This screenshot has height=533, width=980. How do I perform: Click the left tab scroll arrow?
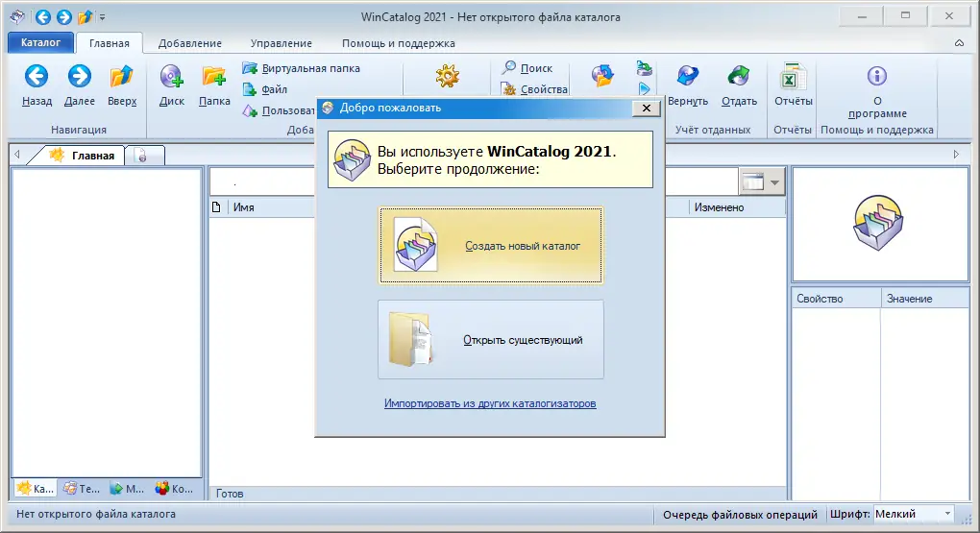(17, 155)
